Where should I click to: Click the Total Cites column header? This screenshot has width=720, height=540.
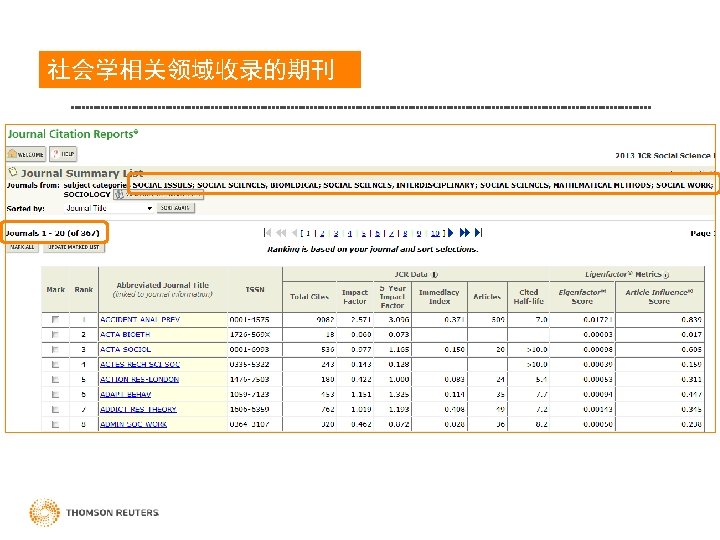(x=309, y=297)
